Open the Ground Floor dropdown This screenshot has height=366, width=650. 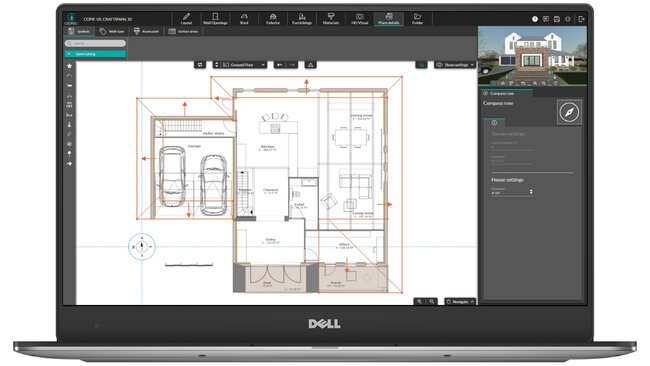(243, 65)
